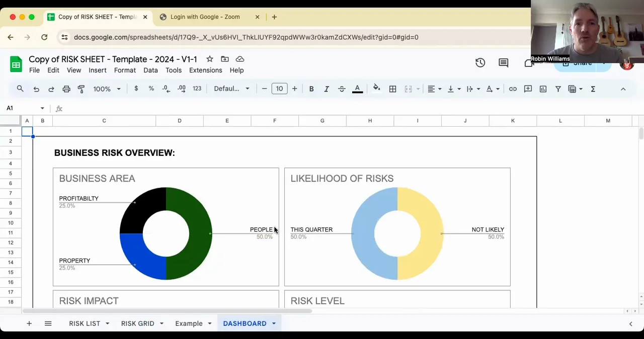Open the text color picker
This screenshot has width=644, height=339.
click(x=357, y=89)
